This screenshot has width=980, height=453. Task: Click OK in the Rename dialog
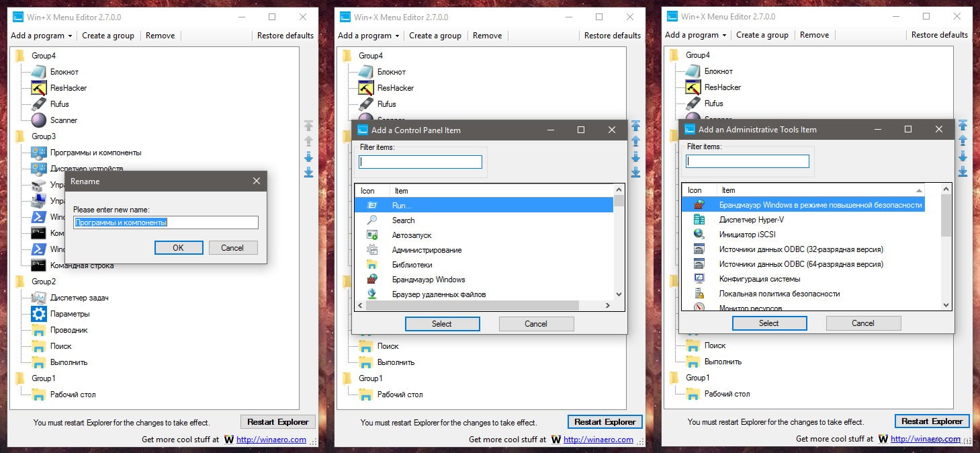178,248
